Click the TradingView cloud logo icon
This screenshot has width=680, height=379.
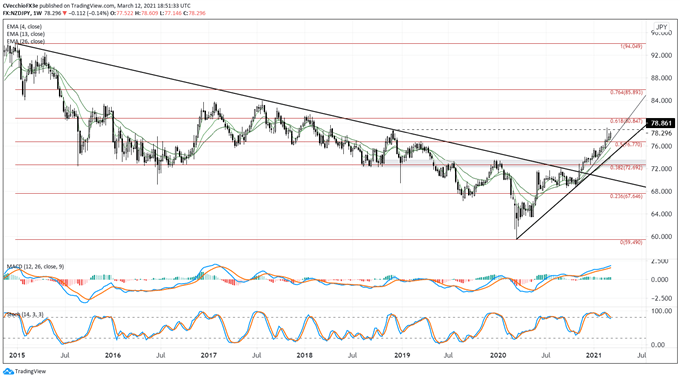(8, 372)
